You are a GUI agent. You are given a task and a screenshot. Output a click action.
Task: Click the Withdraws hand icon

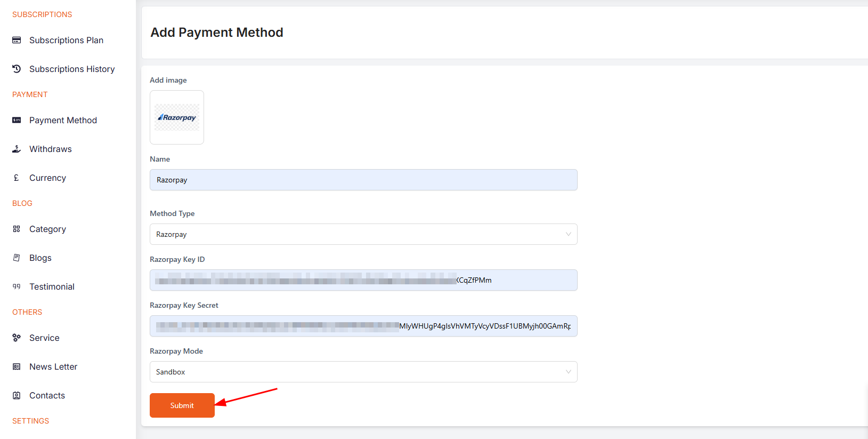tap(17, 149)
